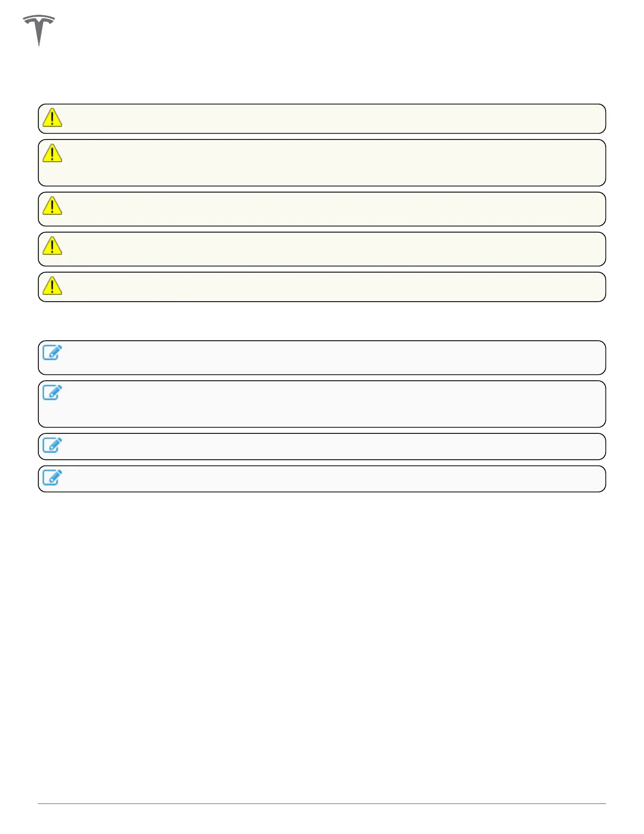Click the first yellow warning triangle icon
The height and width of the screenshot is (834, 644).
click(52, 117)
